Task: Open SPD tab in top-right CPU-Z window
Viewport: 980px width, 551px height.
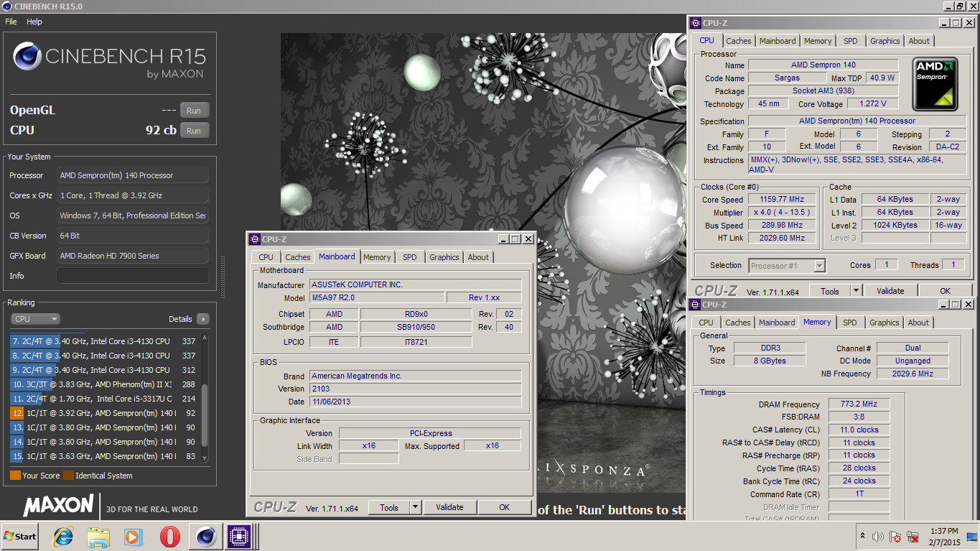Action: 850,41
